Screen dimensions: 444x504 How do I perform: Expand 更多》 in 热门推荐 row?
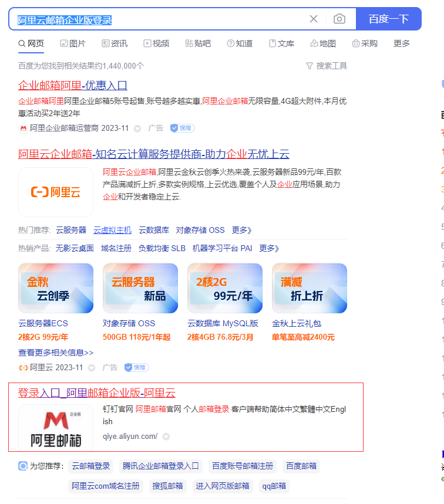241,230
